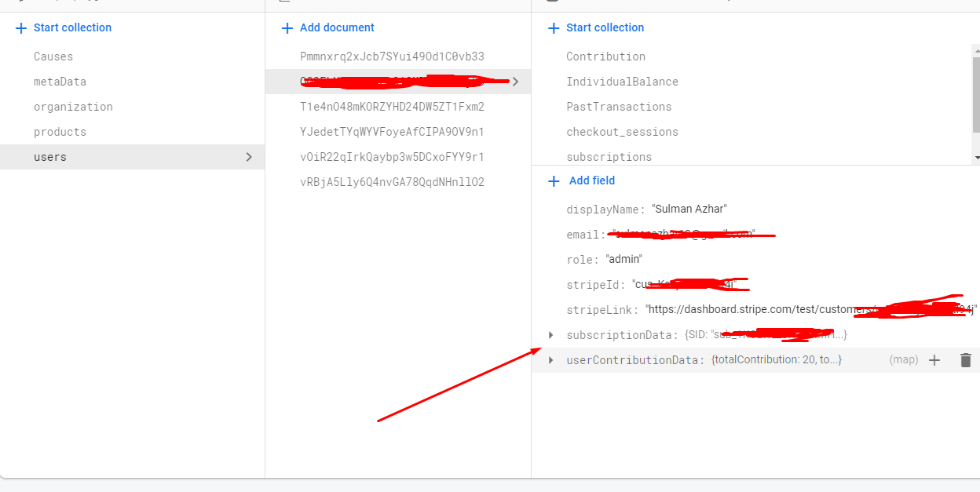Select the Causes collection
The width and height of the screenshot is (980, 492).
point(53,56)
